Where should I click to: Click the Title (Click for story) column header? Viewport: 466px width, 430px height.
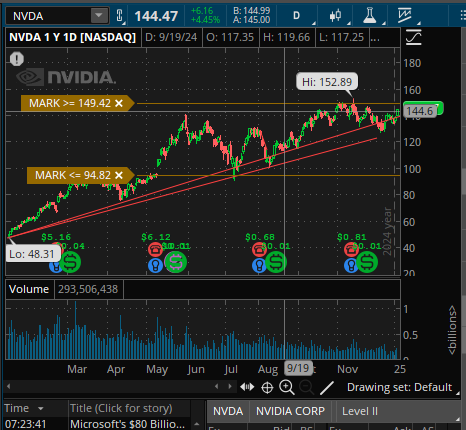tap(121, 408)
